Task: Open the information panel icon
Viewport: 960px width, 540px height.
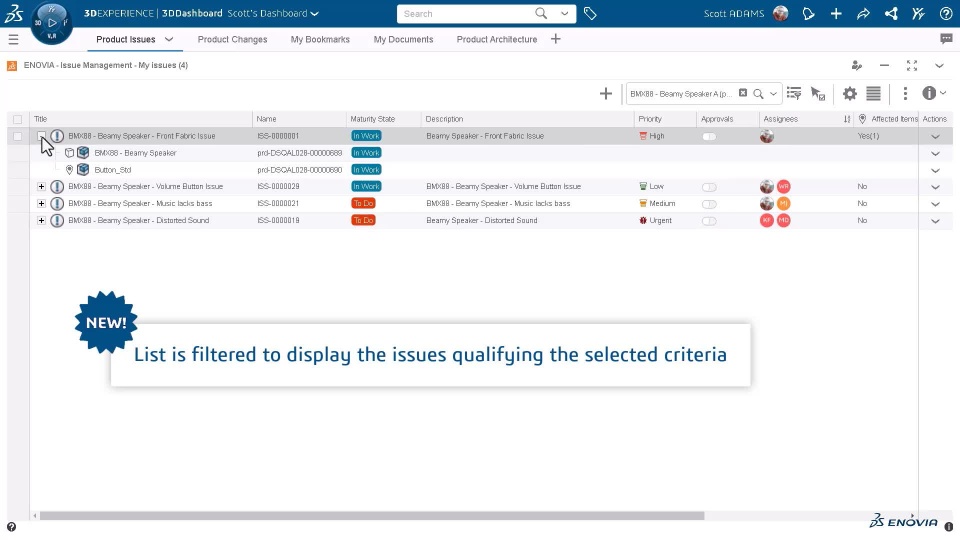Action: tap(929, 93)
